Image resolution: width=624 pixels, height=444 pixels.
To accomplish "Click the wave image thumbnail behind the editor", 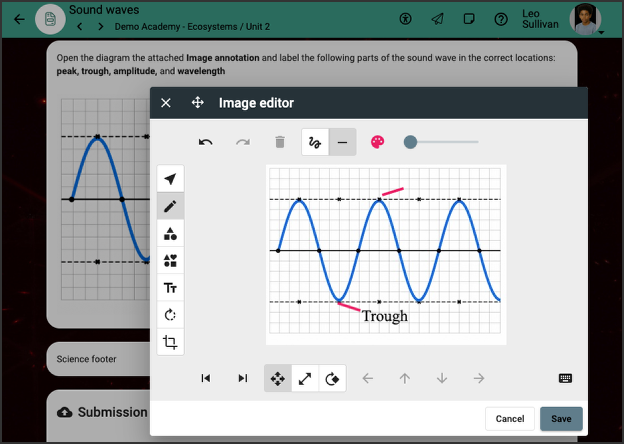I will pos(105,199).
